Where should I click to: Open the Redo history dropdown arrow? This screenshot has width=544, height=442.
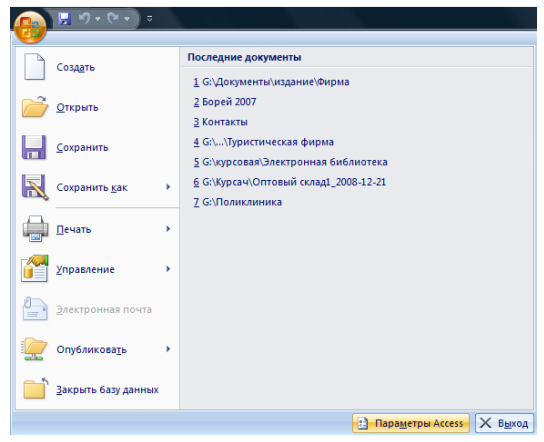coord(127,19)
